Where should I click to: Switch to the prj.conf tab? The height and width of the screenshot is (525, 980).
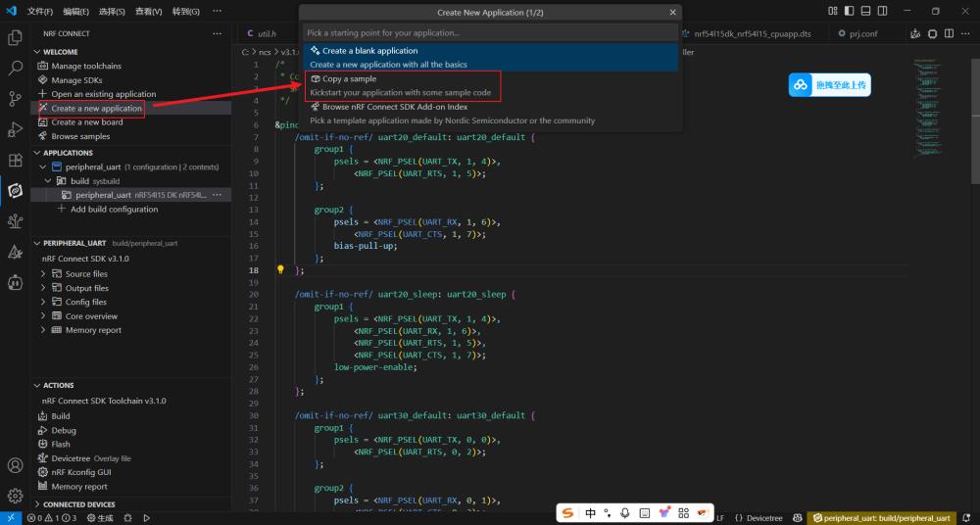click(863, 33)
